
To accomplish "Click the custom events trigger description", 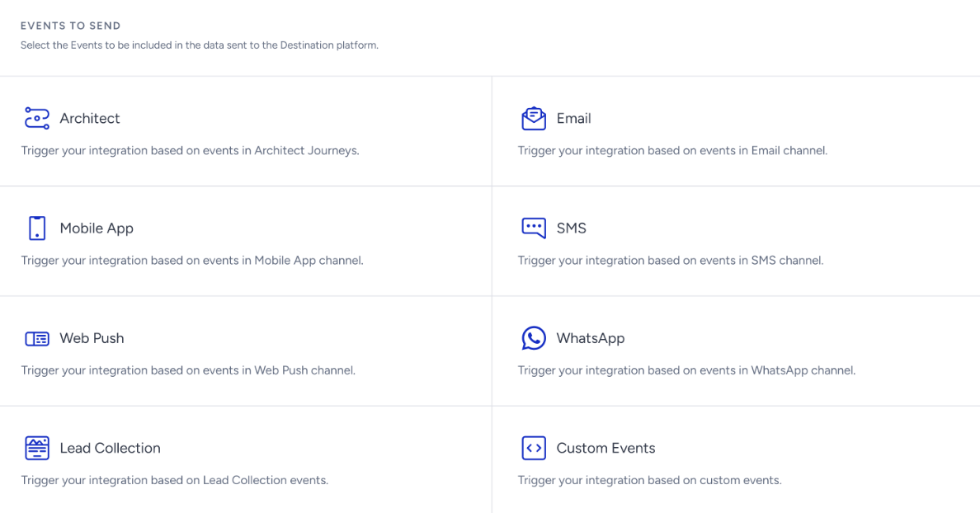I will coord(649,481).
